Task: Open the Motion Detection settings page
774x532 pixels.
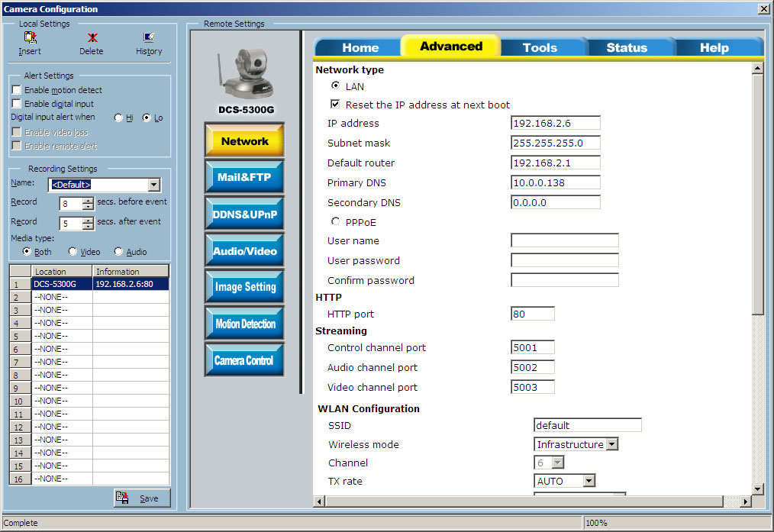Action: point(244,324)
